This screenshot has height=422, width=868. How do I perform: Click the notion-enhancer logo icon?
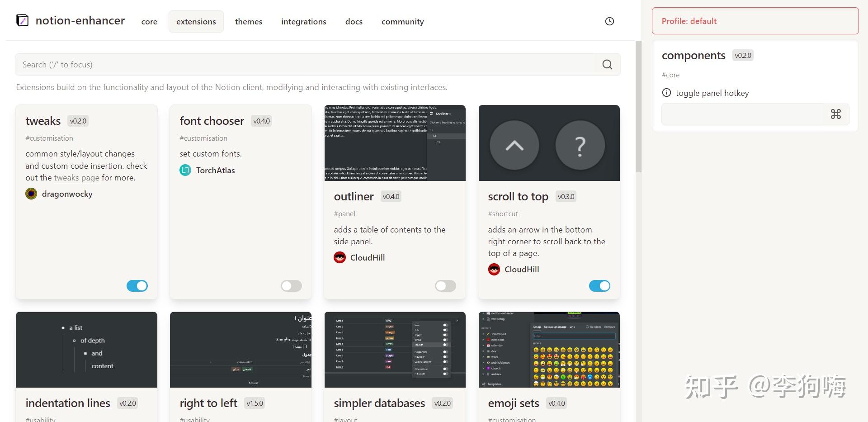pyautogui.click(x=22, y=20)
